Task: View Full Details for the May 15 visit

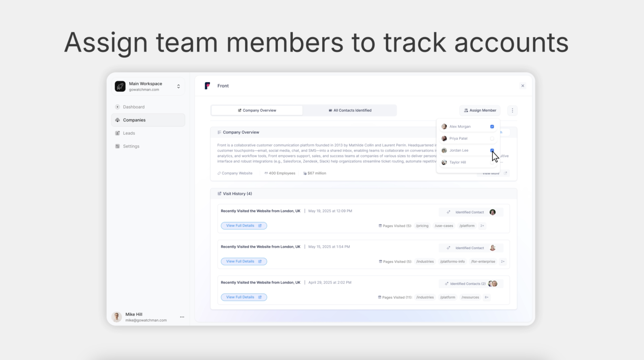Action: [x=244, y=261]
